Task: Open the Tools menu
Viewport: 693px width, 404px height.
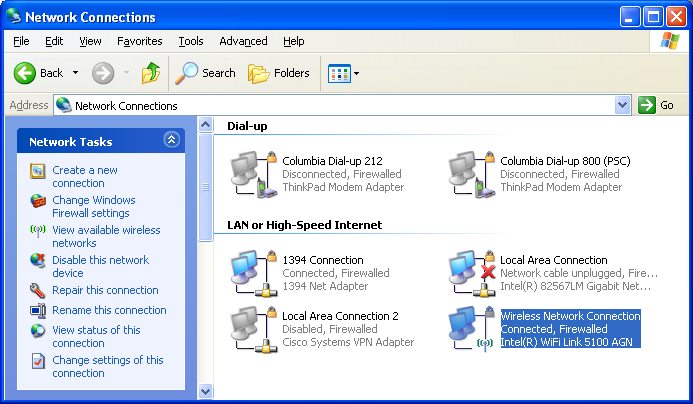Action: pyautogui.click(x=191, y=41)
